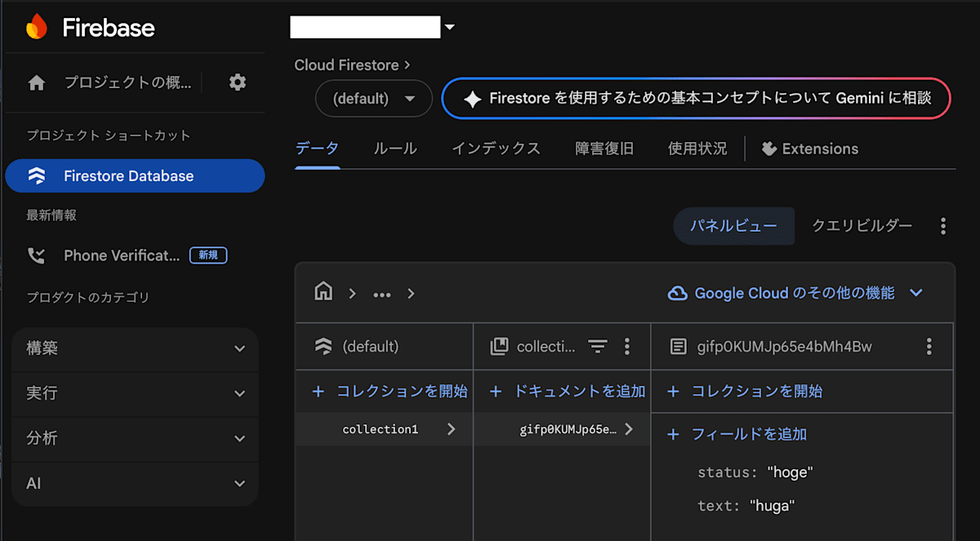This screenshot has height=541, width=980.
Task: Select パネルビュー view mode
Action: point(733,226)
